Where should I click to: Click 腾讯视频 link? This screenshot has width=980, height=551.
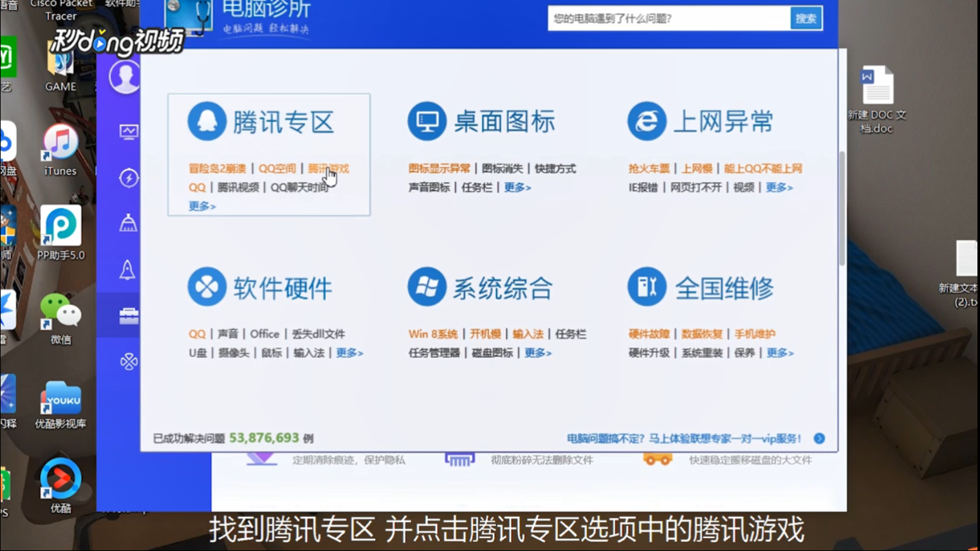(238, 187)
